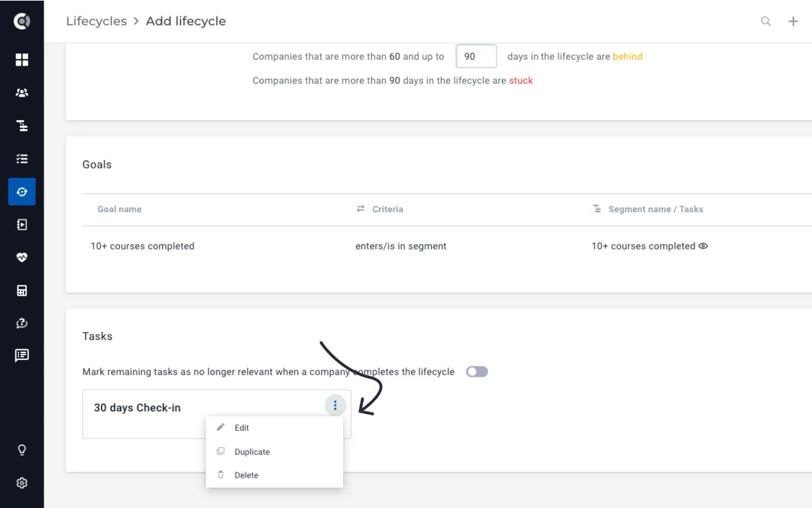Click the 10+ courses completed goal name
This screenshot has height=508, width=812.
pyautogui.click(x=143, y=246)
